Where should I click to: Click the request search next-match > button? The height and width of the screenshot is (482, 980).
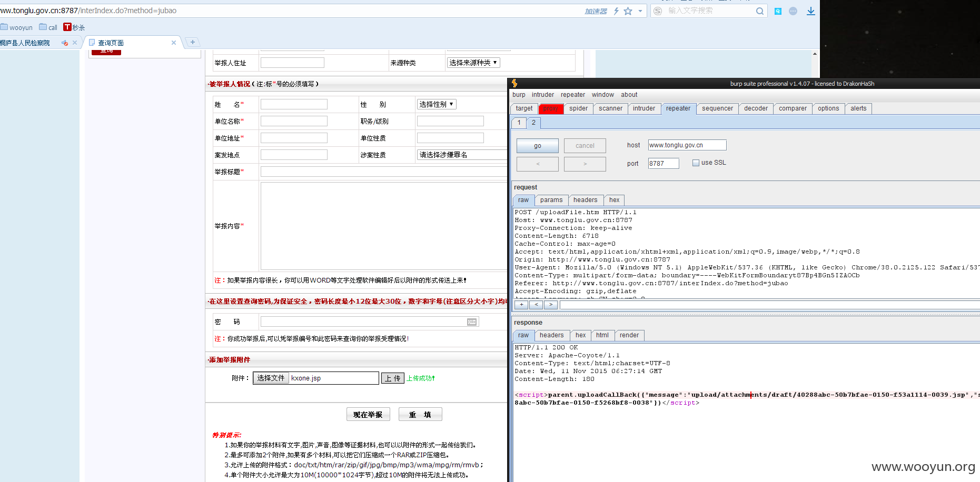click(551, 305)
